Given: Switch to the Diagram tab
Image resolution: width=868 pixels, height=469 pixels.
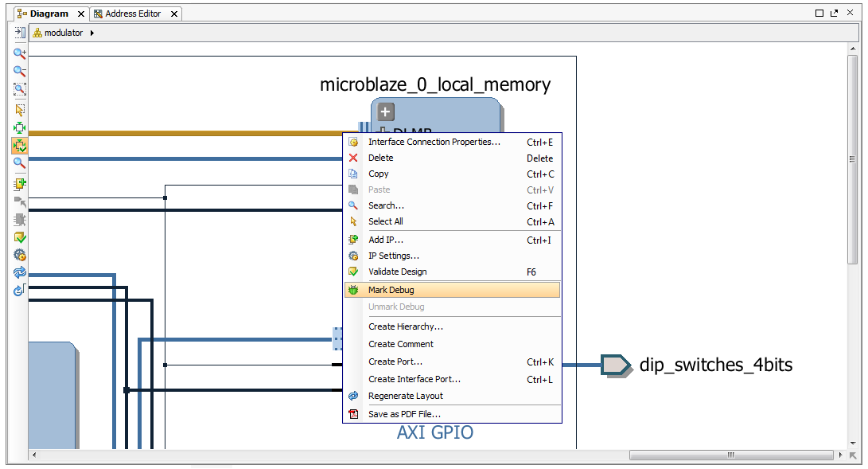Looking at the screenshot, I should [49, 14].
